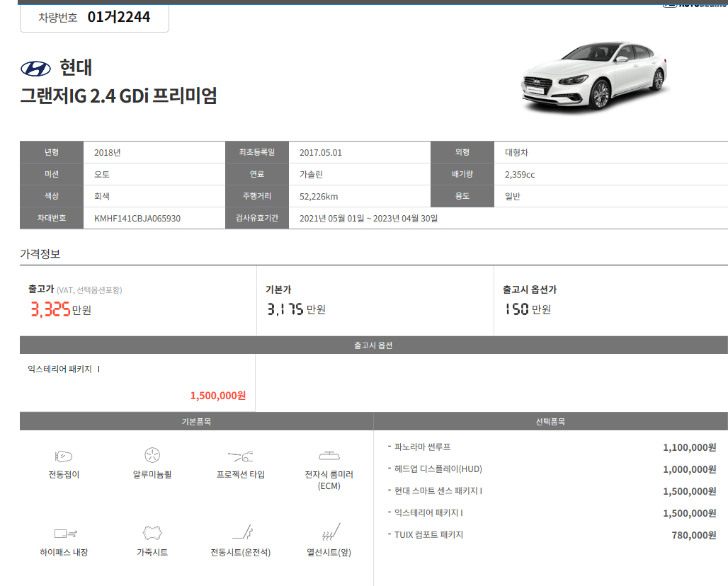This screenshot has width=728, height=586.
Task: Click the VIN KMHF141CBJA065930
Action: click(x=137, y=218)
